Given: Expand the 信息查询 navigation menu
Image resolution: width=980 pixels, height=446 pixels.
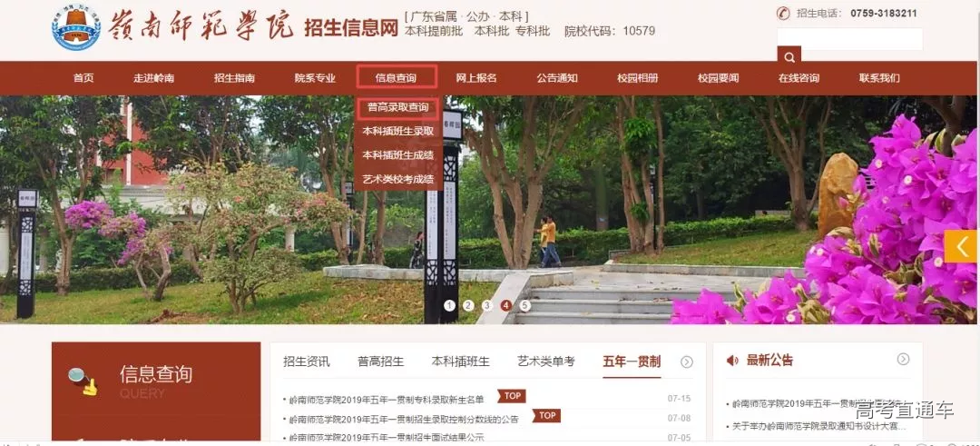Looking at the screenshot, I should (x=397, y=78).
